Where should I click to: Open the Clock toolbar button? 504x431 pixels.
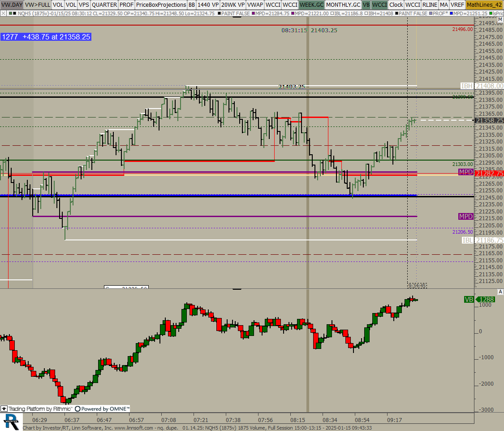[x=396, y=4]
